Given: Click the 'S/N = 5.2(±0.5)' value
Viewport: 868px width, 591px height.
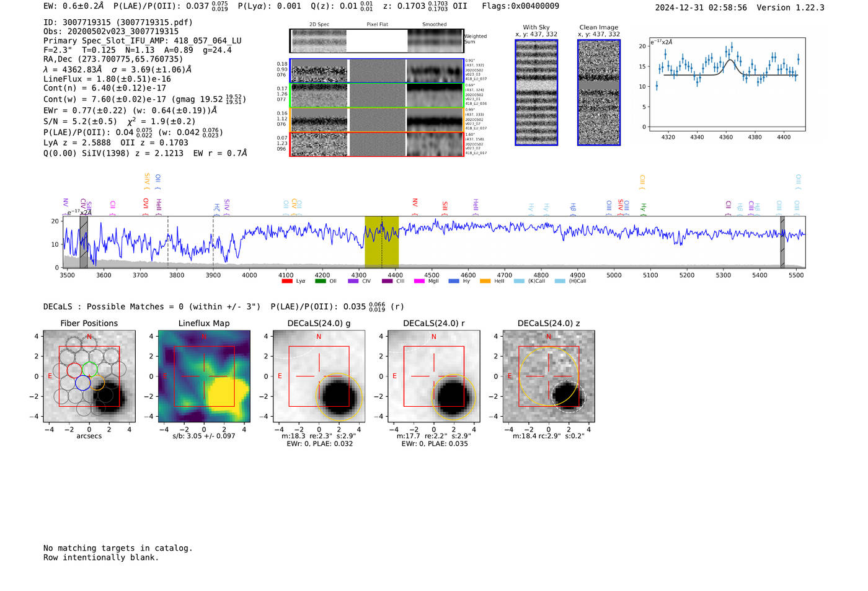Looking at the screenshot, I should pos(80,122).
